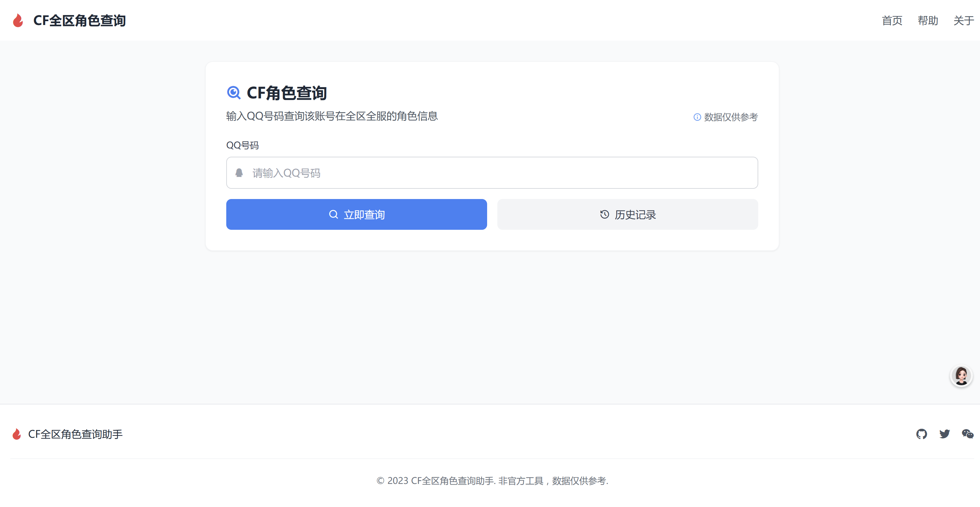Image resolution: width=980 pixels, height=507 pixels.
Task: Open the 帮助 nav link
Action: (927, 21)
